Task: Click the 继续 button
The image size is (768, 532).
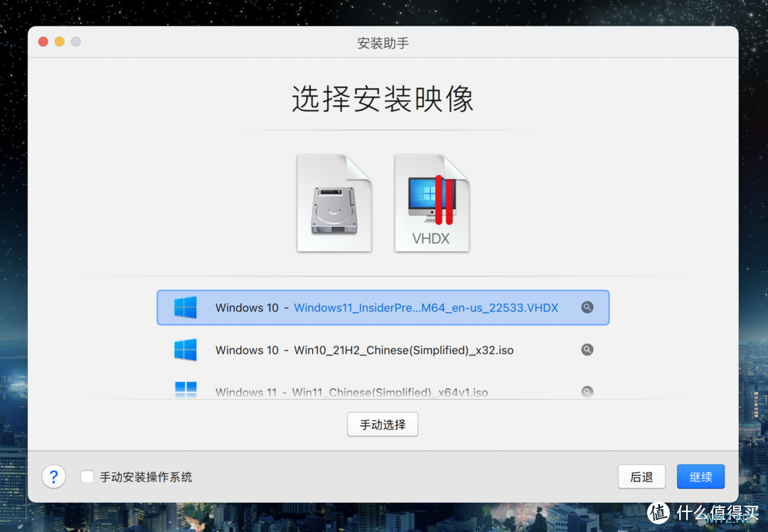Action: point(701,477)
